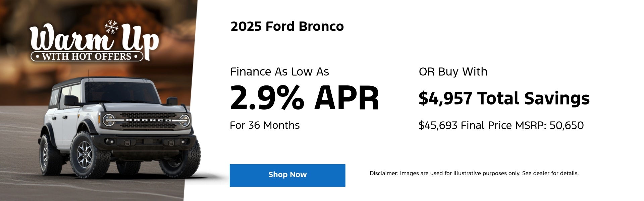Select the With Hot Offers badge
This screenshot has width=644, height=201.
87,56
